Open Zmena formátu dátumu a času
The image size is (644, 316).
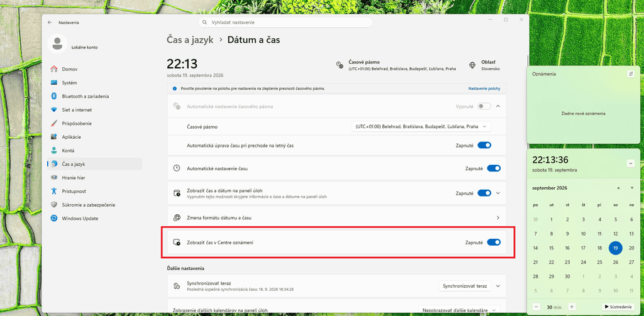tap(337, 217)
